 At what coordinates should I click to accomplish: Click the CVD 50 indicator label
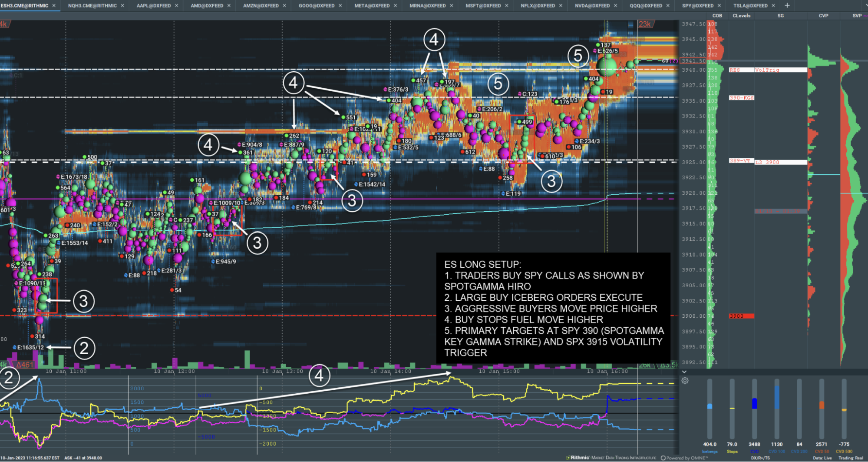pos(822,452)
